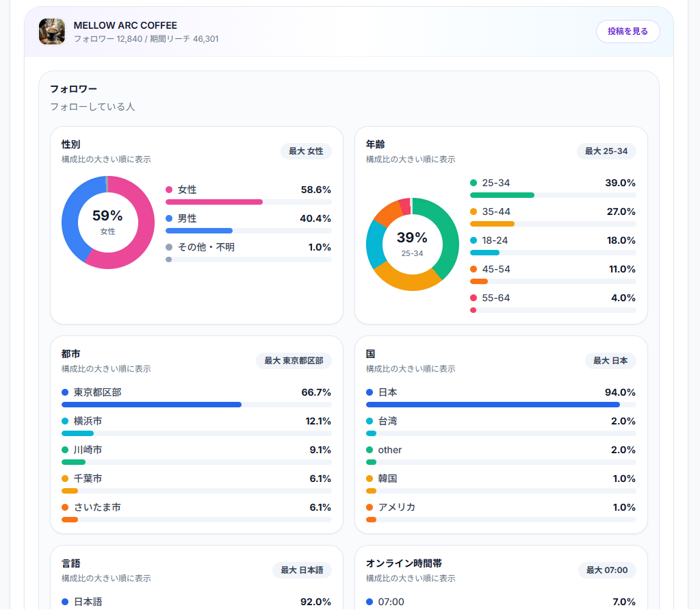
Task: Select the 25-34 age label
Action: (495, 183)
